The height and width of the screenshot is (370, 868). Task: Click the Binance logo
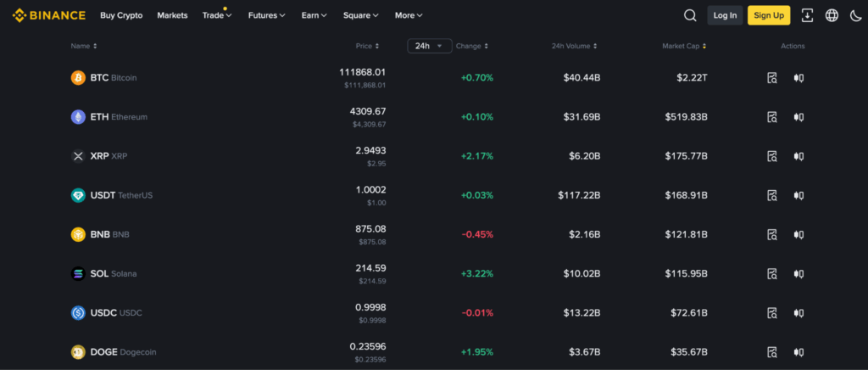(x=49, y=15)
